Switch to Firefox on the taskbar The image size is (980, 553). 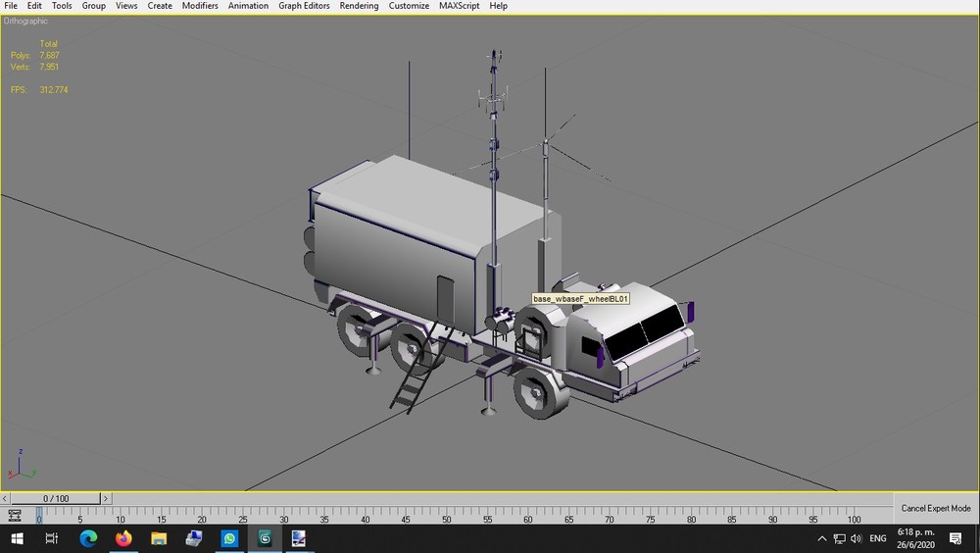click(x=123, y=538)
